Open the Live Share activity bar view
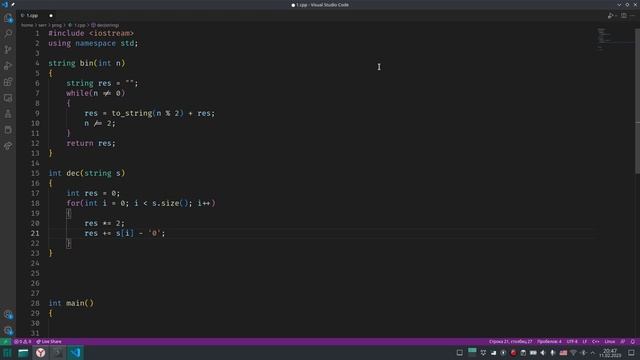 click(x=8, y=146)
